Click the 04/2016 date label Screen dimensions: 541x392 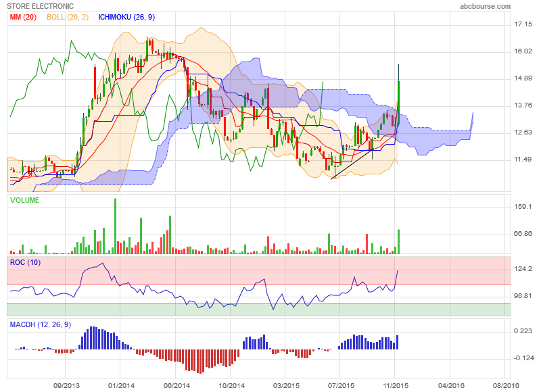[451, 385]
